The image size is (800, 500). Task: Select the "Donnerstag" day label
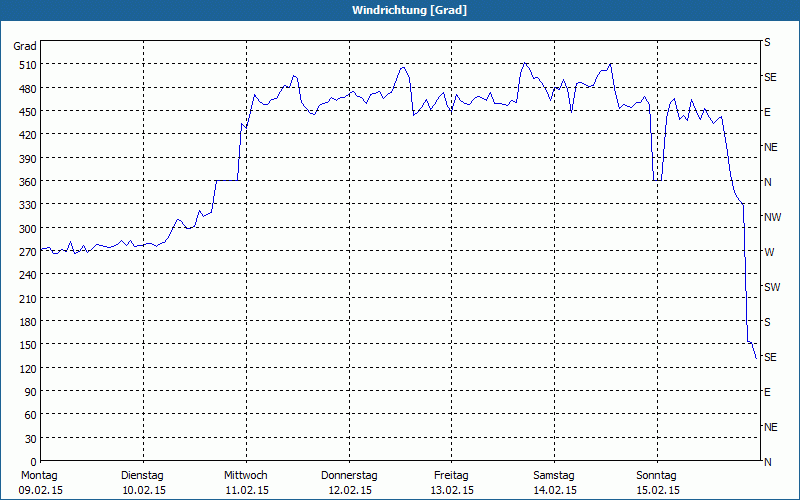349,476
